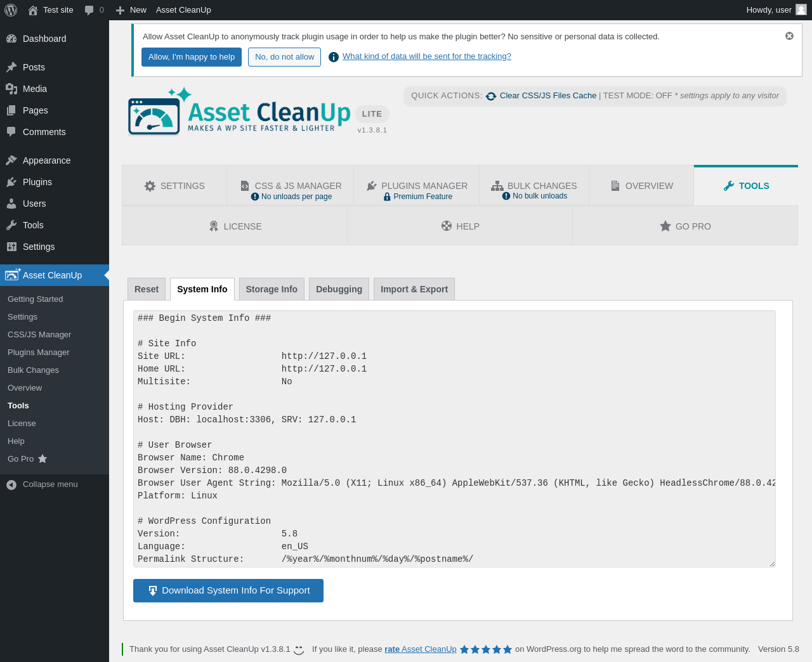
Task: Open Test site home link
Action: coord(51,10)
